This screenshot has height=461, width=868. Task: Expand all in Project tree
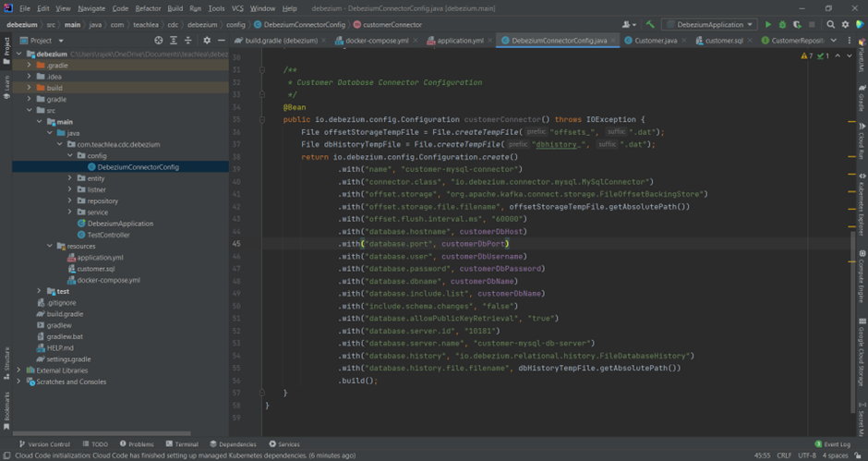(x=174, y=41)
